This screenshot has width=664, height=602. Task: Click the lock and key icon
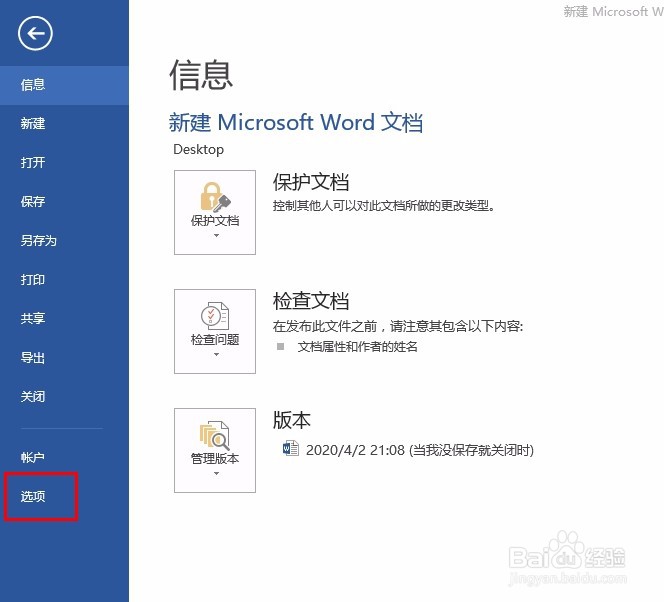215,197
